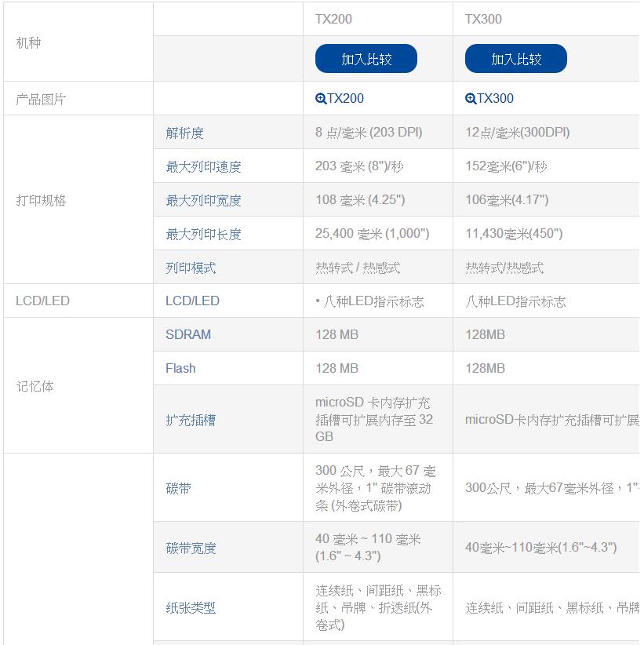Open the TX200 product image link text
Screen dimensions: 644x645
pyautogui.click(x=345, y=99)
